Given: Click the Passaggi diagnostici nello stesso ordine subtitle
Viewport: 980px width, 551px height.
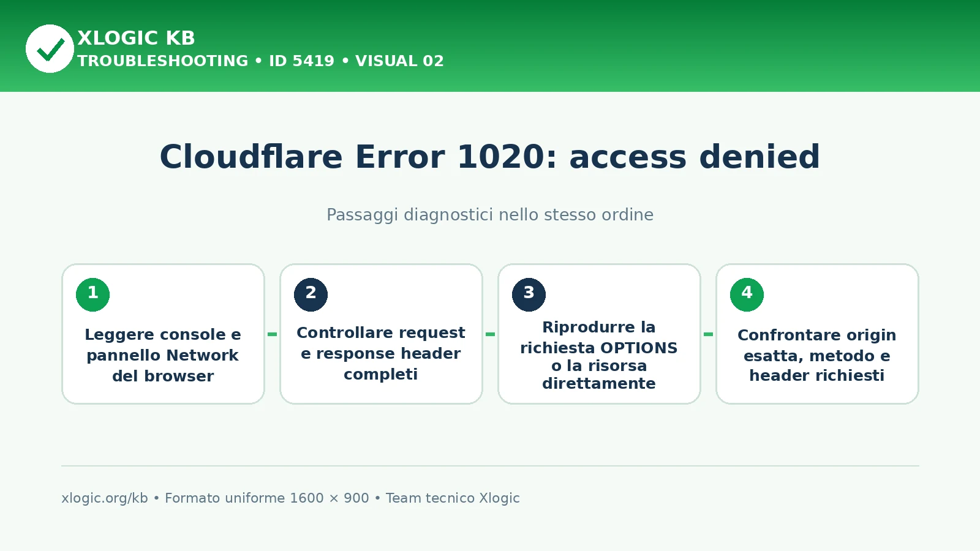Looking at the screenshot, I should (490, 215).
